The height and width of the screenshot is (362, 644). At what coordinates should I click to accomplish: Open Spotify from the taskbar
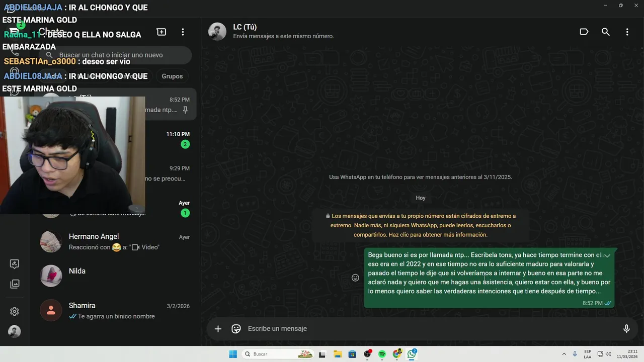click(x=382, y=354)
